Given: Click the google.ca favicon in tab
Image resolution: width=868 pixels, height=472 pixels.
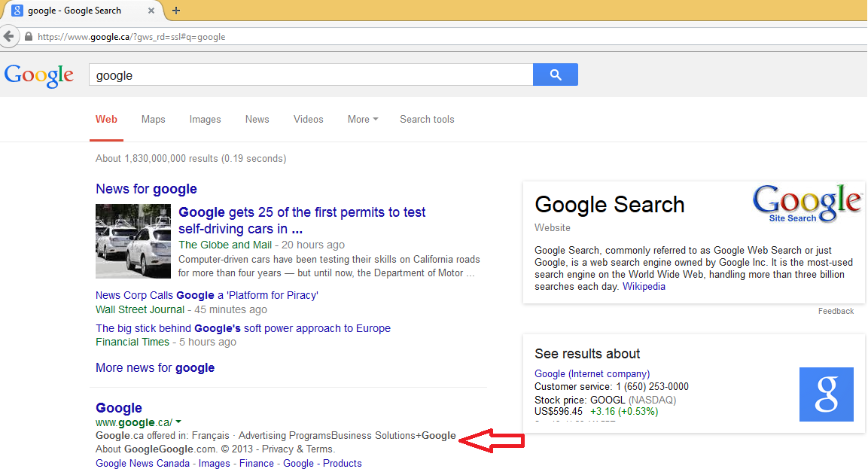Looking at the screenshot, I should [17, 11].
